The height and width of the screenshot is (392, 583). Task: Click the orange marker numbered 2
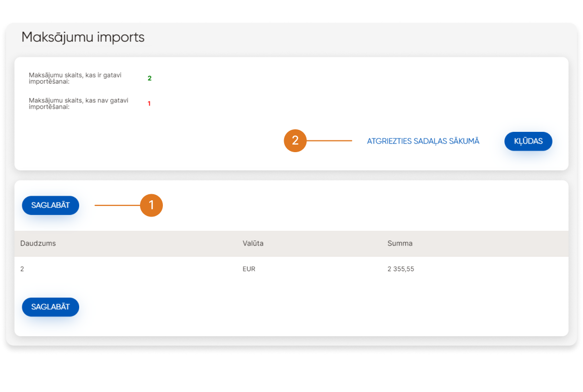coord(295,141)
